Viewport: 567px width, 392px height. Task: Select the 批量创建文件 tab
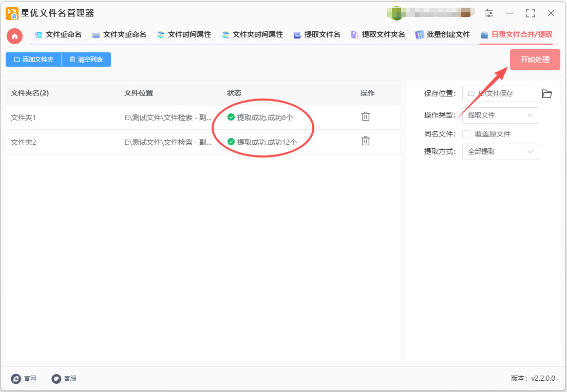coord(442,35)
